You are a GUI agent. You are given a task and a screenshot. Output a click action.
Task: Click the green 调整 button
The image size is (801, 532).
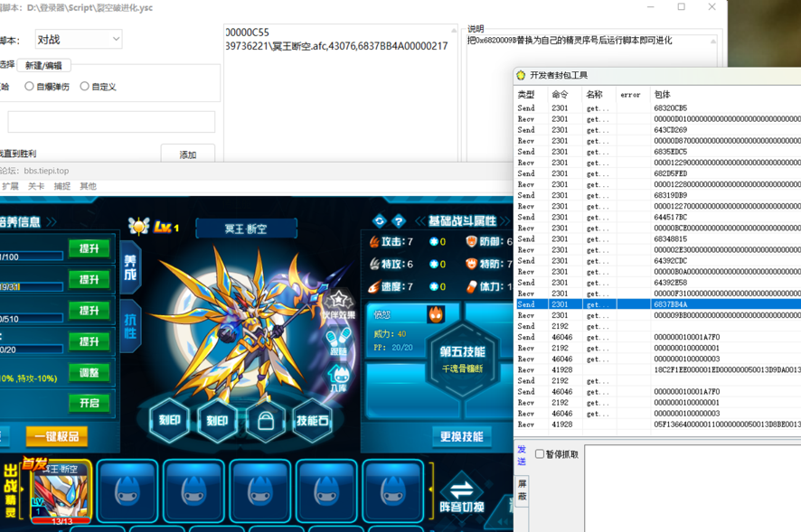click(90, 373)
